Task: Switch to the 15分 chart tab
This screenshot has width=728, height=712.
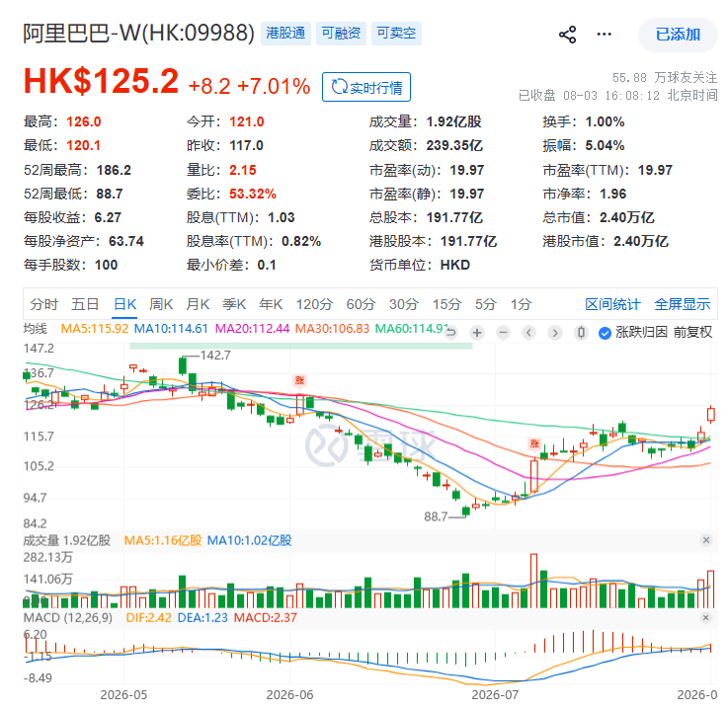Action: click(x=446, y=304)
